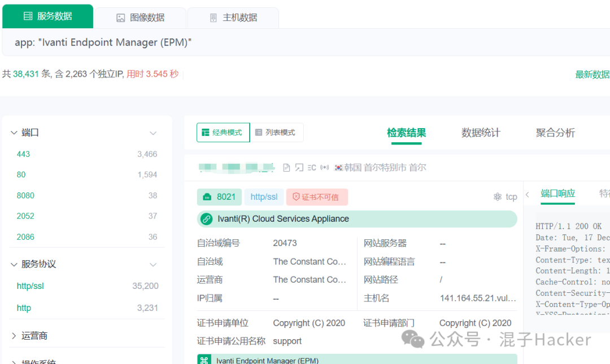Collapse the 端口 filter section
This screenshot has width=610, height=364.
tap(14, 133)
